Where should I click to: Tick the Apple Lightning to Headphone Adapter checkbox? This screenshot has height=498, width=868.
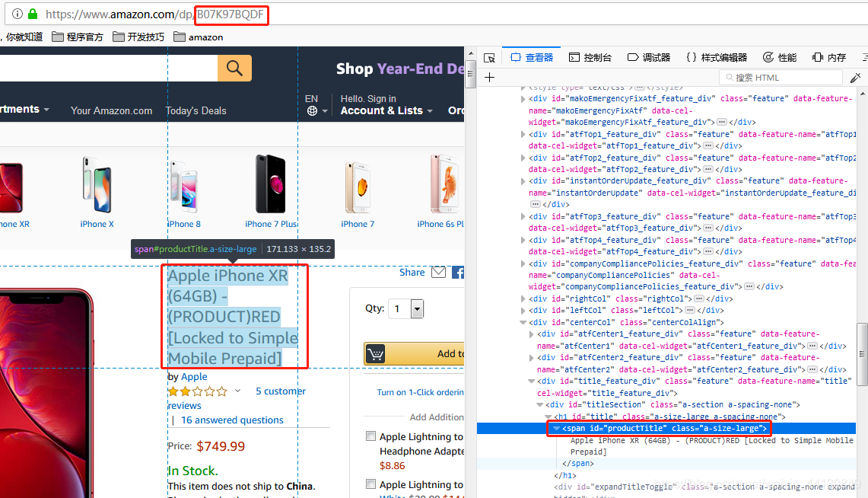pos(371,436)
